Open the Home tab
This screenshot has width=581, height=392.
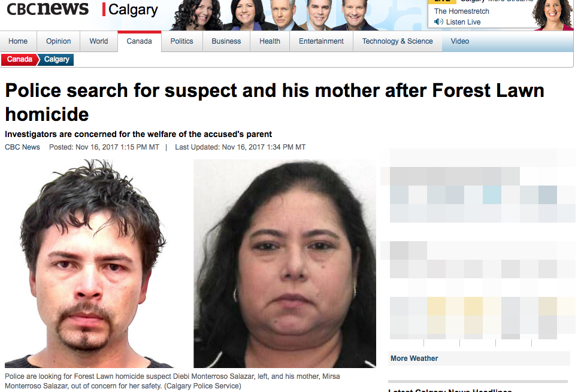[18, 41]
